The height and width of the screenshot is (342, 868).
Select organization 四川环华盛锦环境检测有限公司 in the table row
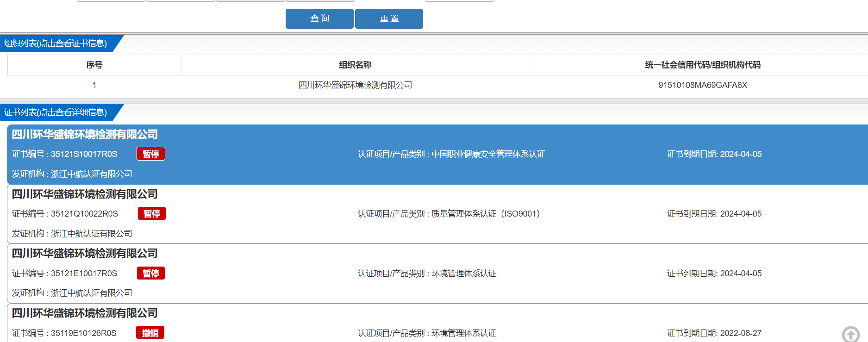355,85
